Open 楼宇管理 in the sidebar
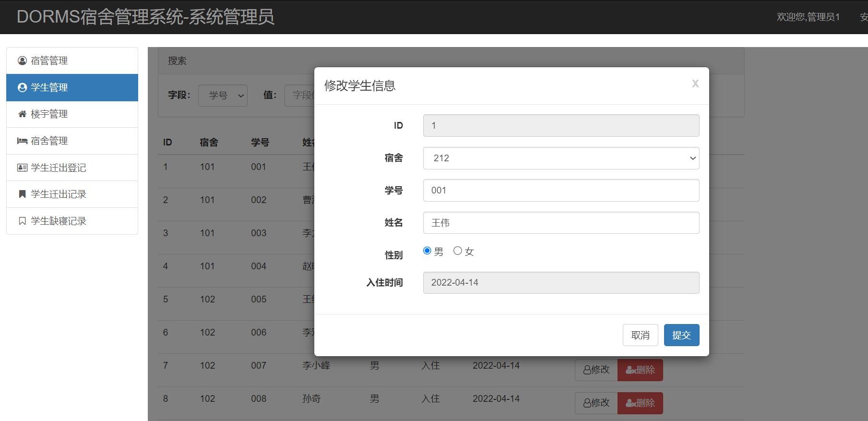This screenshot has width=868, height=421. tap(72, 114)
